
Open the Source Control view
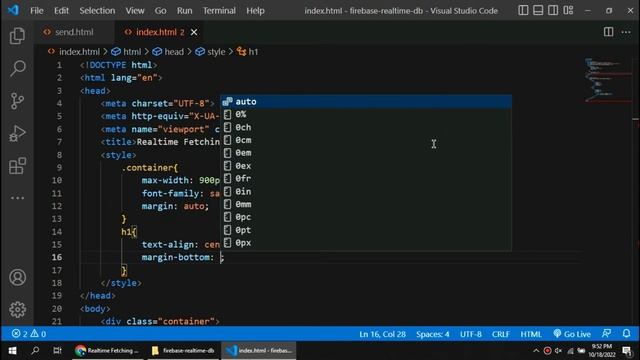[x=17, y=101]
